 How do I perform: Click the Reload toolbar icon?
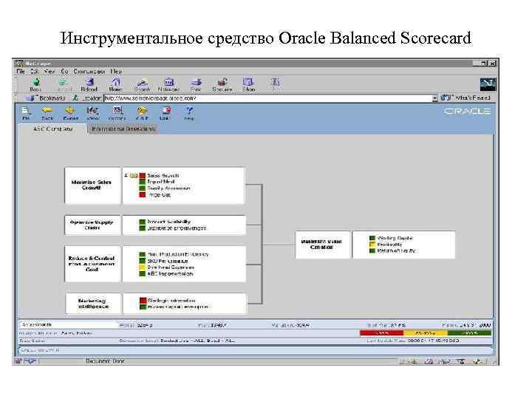point(89,83)
